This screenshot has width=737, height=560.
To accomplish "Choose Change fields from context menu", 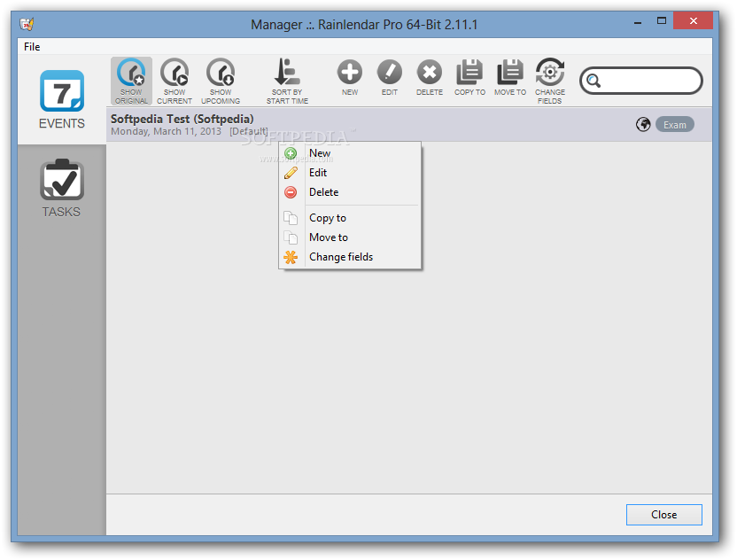I will click(350, 257).
